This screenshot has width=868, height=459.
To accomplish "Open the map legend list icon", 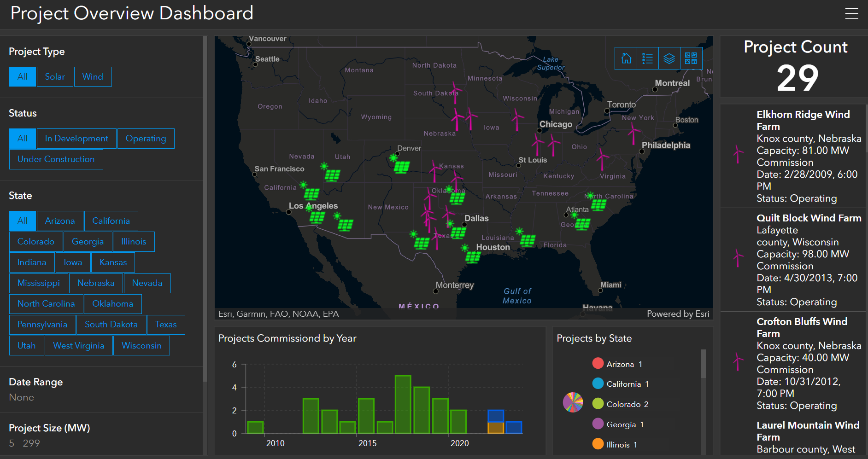I will [x=647, y=58].
